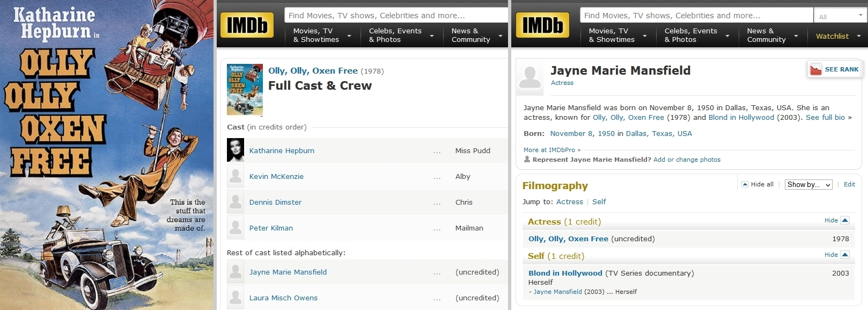The width and height of the screenshot is (868, 310).
Task: Click Jayne Marie Mansfield's profile placeholder image
Action: (x=530, y=78)
